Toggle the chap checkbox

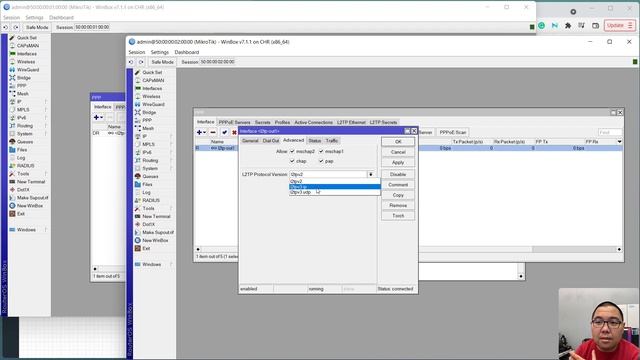coord(292,161)
